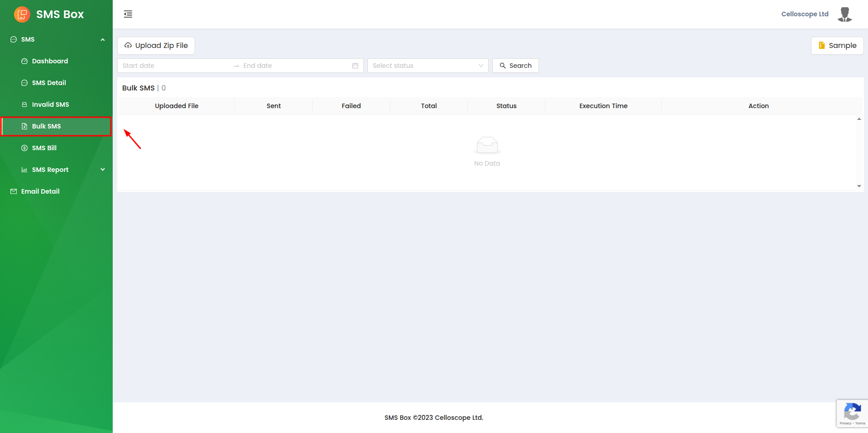
Task: Collapse the SMS menu group
Action: [x=103, y=39]
